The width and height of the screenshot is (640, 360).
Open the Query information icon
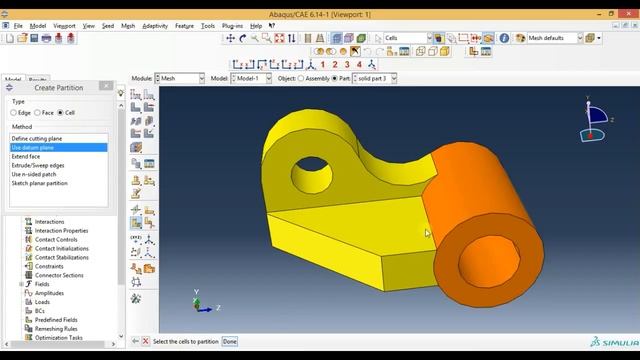point(504,38)
